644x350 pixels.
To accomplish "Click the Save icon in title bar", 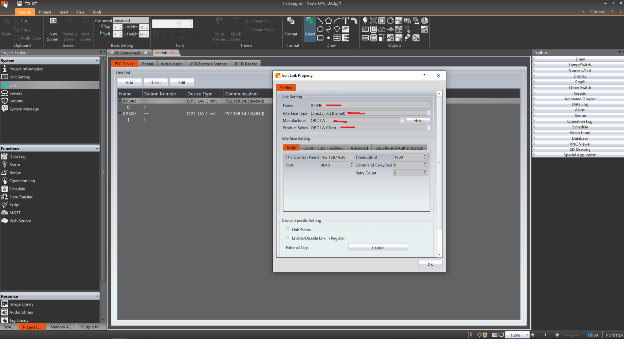I will [20, 3].
